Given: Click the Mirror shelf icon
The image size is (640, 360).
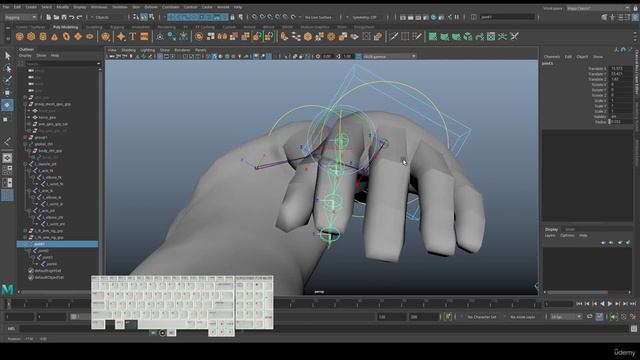Looking at the screenshot, I should point(222,37).
